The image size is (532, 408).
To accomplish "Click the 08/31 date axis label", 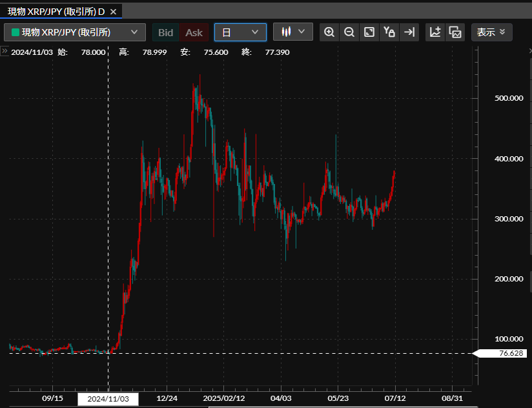I will [452, 398].
